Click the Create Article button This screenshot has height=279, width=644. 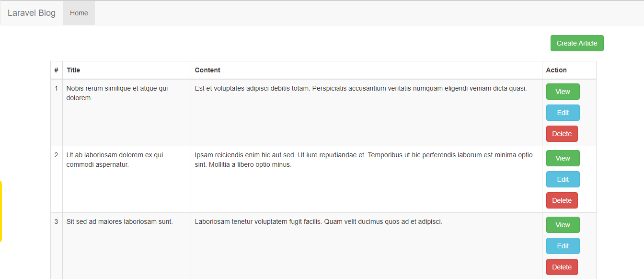pos(577,43)
